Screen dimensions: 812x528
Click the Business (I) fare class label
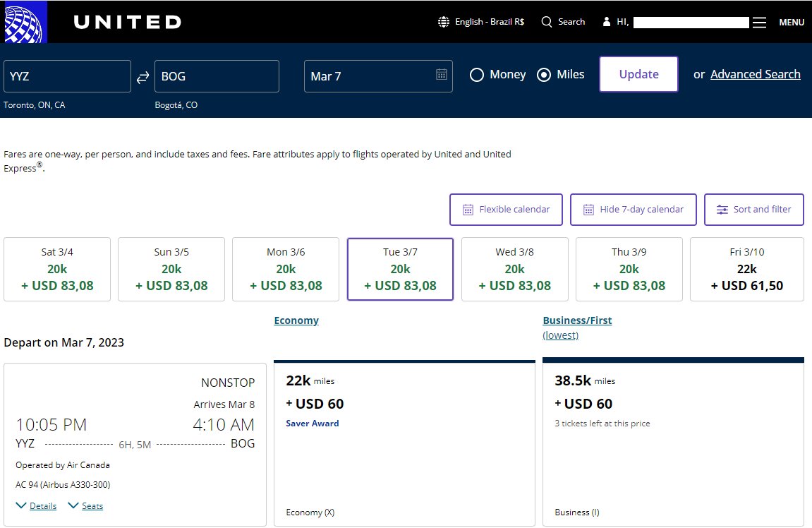pyautogui.click(x=577, y=512)
